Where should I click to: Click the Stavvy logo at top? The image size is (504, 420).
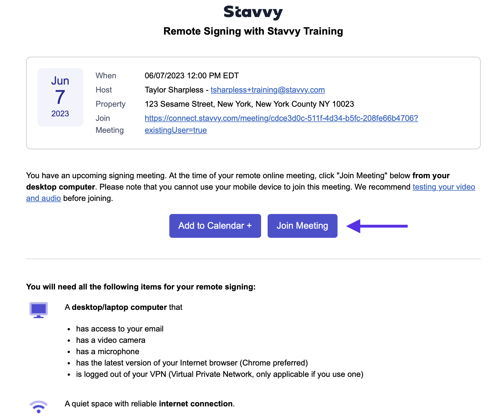coord(253,12)
